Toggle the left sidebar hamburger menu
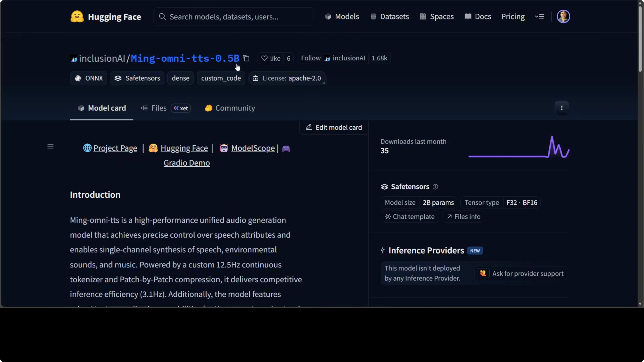This screenshot has width=644, height=362. [51, 146]
